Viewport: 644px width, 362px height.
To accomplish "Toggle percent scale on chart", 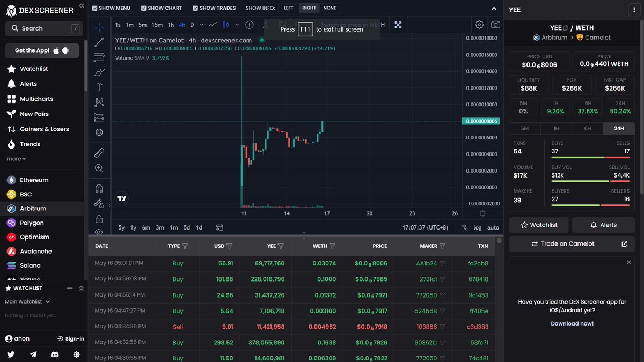I will pyautogui.click(x=465, y=227).
